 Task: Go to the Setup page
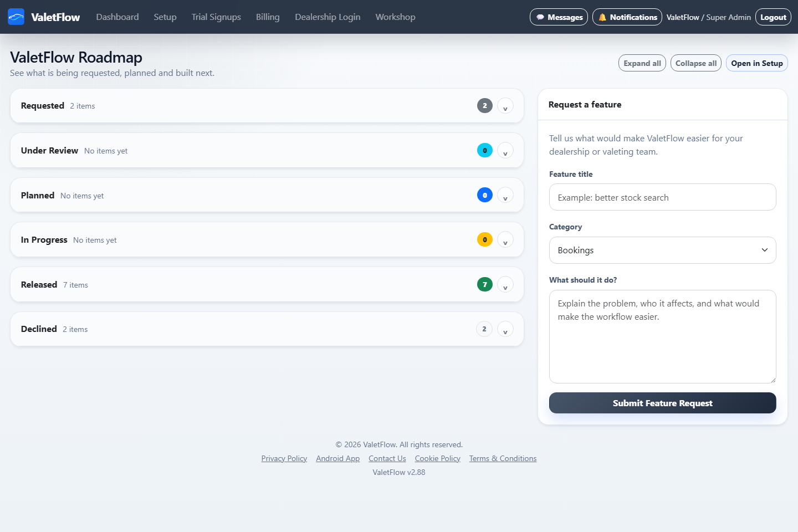[165, 17]
